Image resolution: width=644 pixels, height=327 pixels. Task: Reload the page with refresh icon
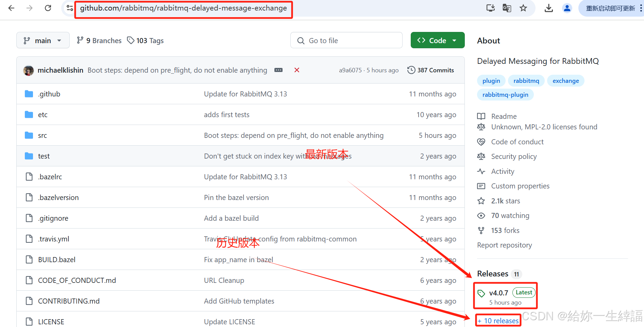point(48,8)
